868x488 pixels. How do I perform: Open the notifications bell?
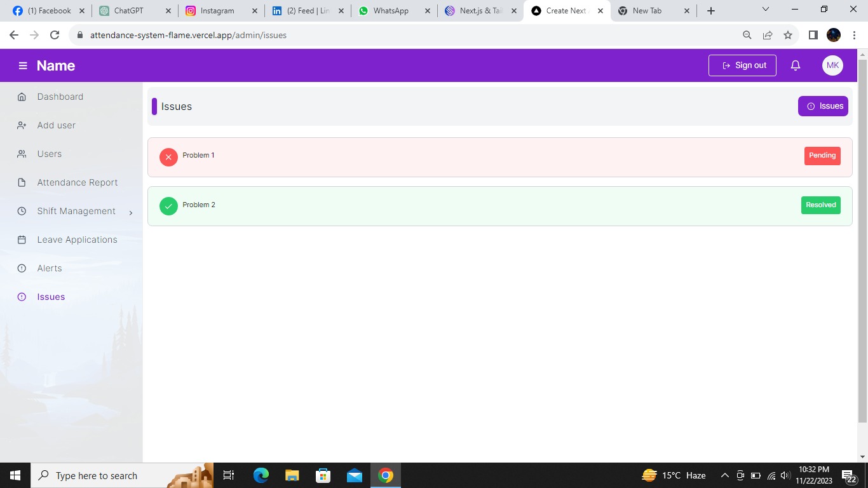pyautogui.click(x=795, y=65)
